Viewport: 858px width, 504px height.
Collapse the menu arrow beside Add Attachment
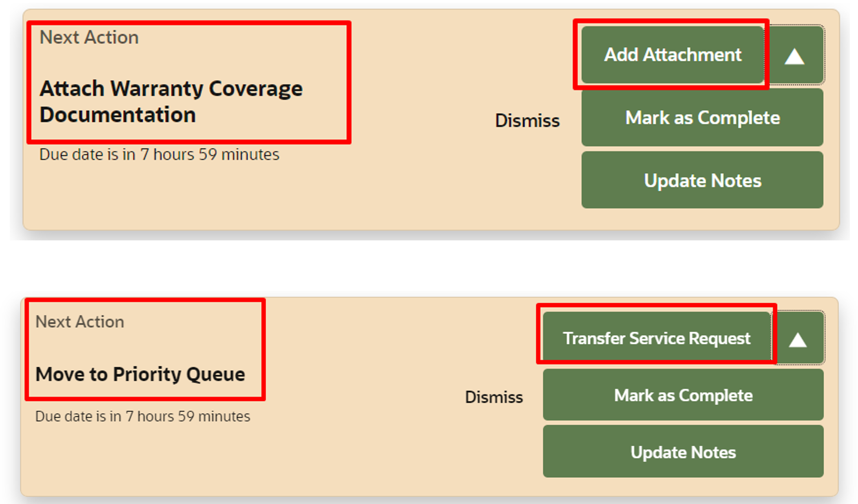point(794,56)
